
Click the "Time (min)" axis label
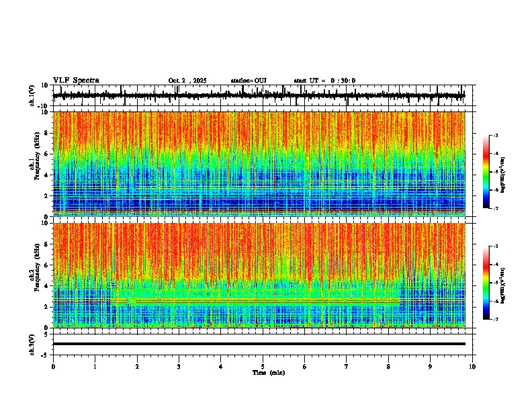pos(269,373)
